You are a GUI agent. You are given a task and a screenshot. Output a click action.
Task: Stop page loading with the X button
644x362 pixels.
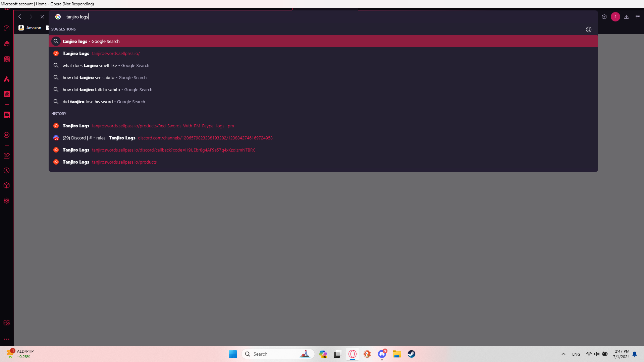click(42, 17)
